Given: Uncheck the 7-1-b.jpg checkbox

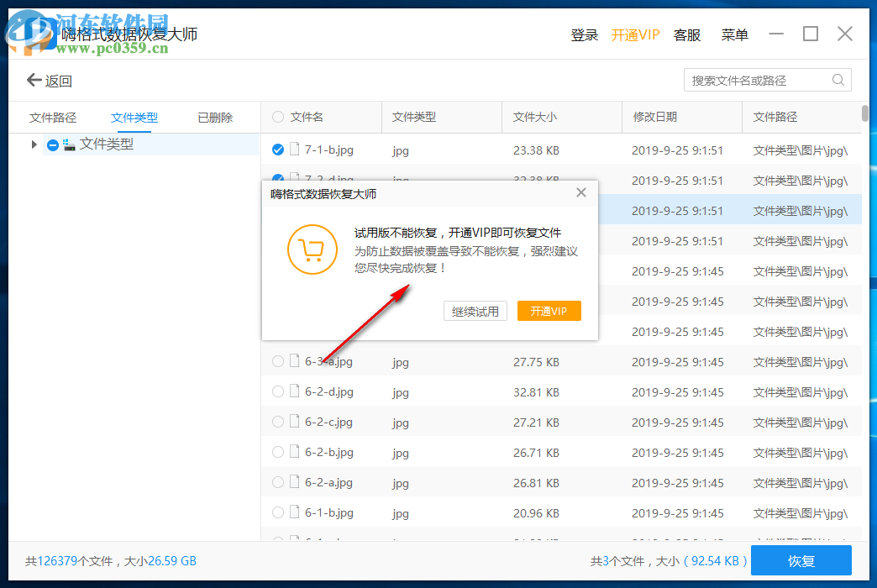Looking at the screenshot, I should click(x=278, y=150).
